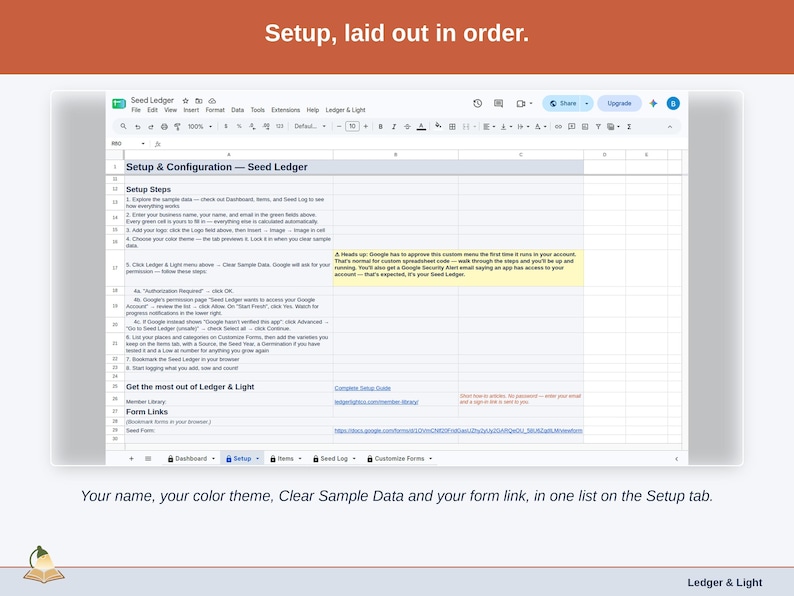The width and height of the screenshot is (794, 596).
Task: Click the Upgrade button
Action: point(619,103)
